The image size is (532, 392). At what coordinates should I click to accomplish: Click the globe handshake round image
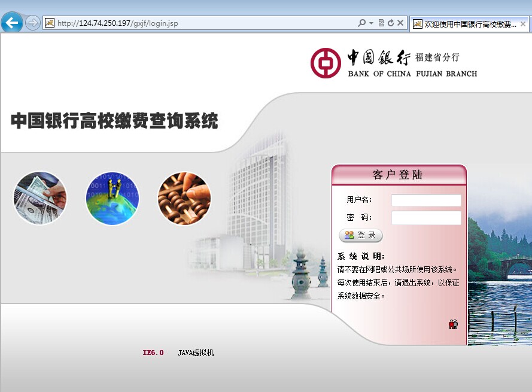coord(113,198)
